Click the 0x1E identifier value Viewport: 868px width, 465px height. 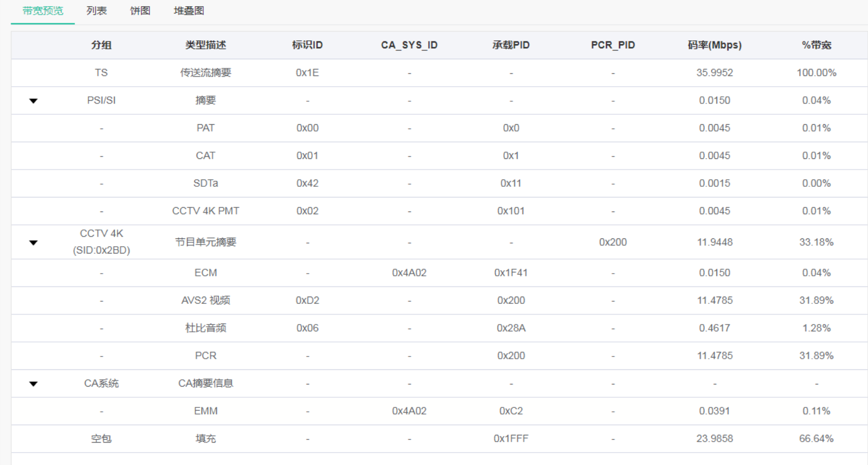coord(307,73)
